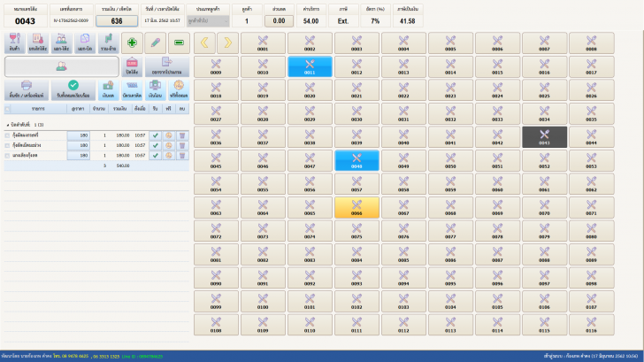Click the 7% tax rate value

375,21
